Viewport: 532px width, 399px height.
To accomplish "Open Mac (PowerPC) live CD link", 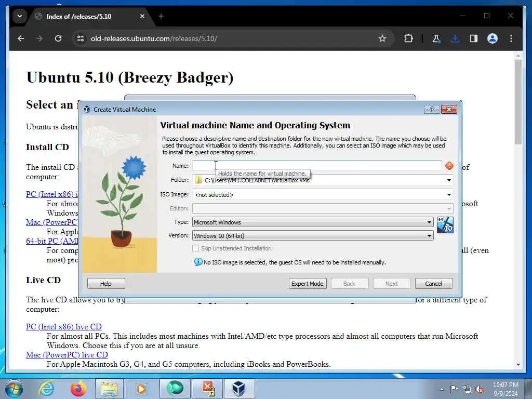I will (67, 355).
